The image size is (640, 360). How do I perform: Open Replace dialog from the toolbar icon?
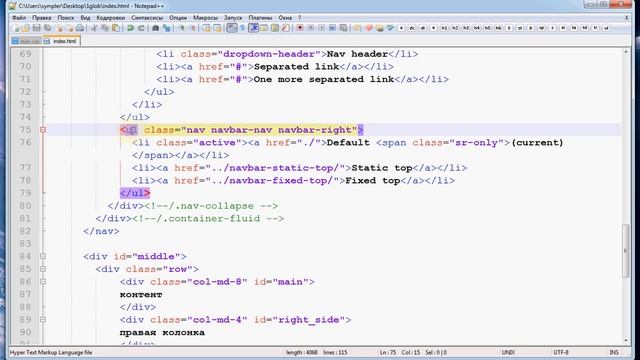[167, 28]
